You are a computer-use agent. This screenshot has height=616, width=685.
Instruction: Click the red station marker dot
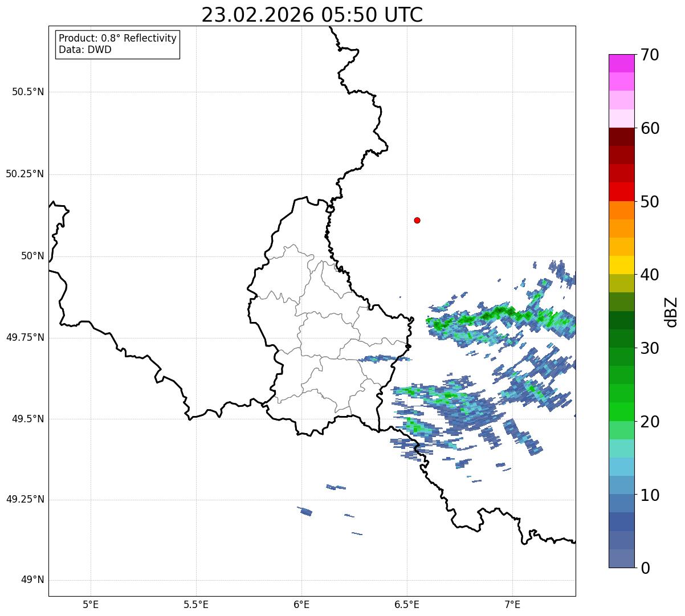pyautogui.click(x=417, y=220)
